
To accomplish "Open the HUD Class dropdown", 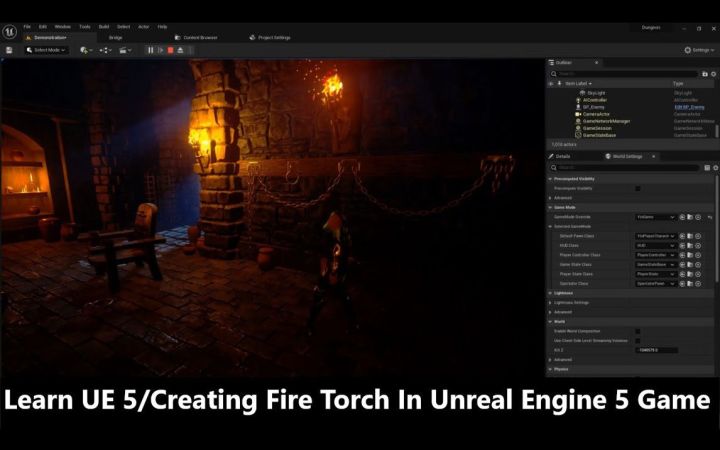I will coord(655,246).
